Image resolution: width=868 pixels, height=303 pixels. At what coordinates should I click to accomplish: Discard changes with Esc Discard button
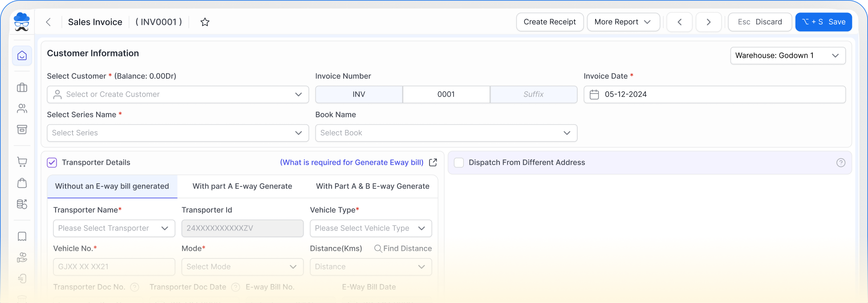pos(760,22)
